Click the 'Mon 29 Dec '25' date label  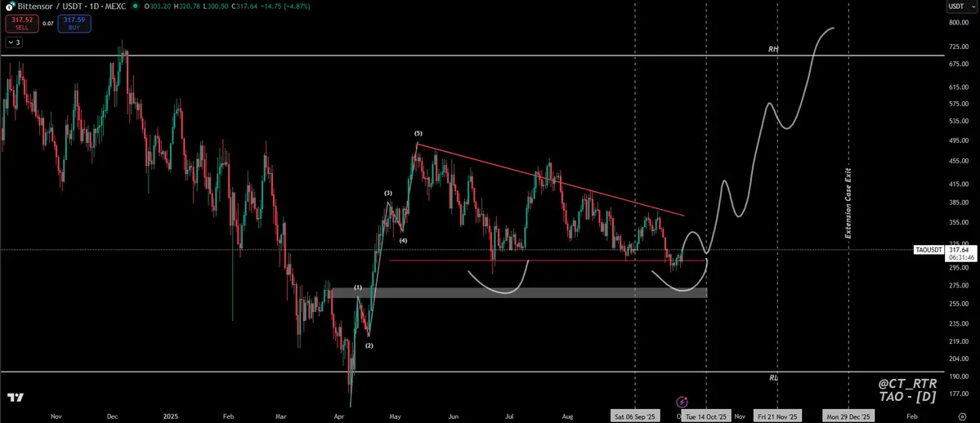[x=848, y=416]
